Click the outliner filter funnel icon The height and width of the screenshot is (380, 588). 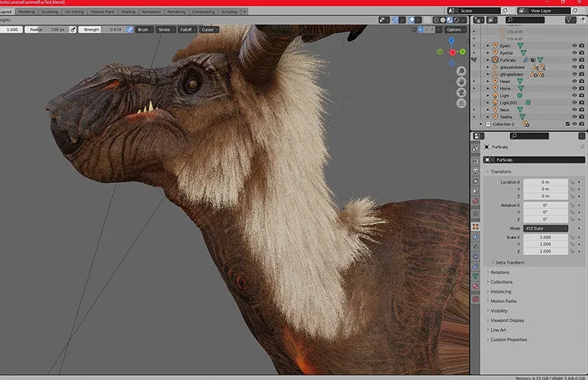point(570,20)
